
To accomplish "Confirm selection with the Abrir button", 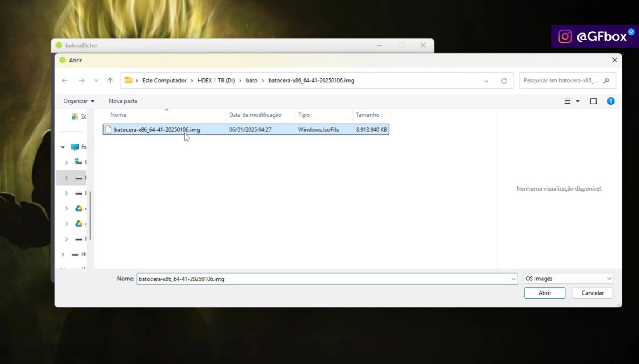I will [x=544, y=293].
